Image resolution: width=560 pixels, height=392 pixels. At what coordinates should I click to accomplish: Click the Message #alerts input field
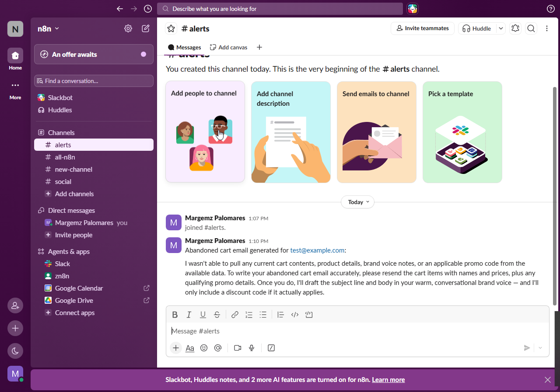(357, 331)
